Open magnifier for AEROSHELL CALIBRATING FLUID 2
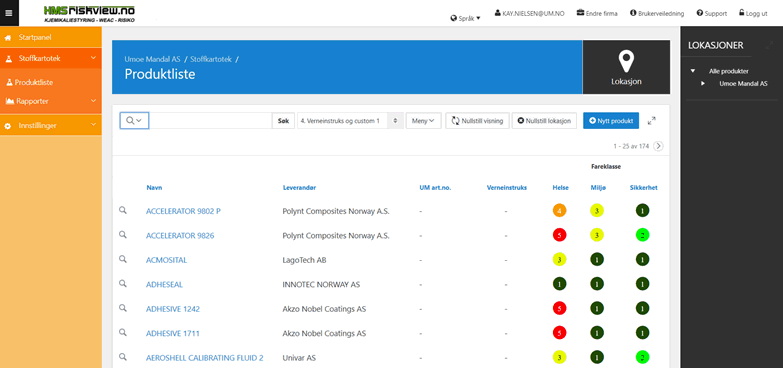The height and width of the screenshot is (368, 783). [x=123, y=357]
